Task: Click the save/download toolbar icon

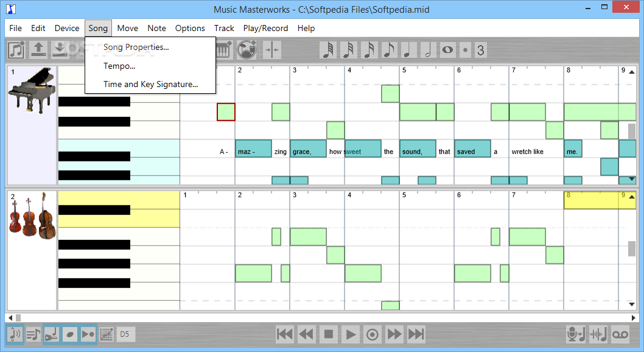Action: (x=60, y=50)
